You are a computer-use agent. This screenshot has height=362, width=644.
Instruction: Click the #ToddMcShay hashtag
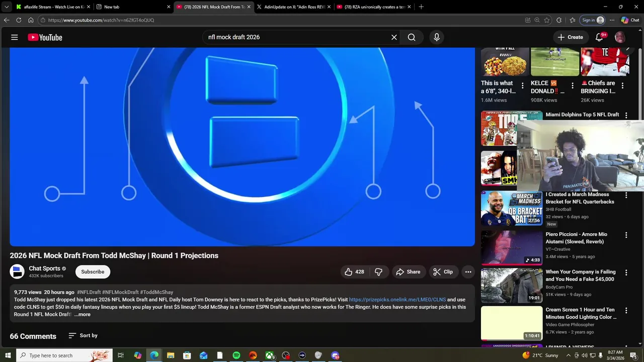156,292
